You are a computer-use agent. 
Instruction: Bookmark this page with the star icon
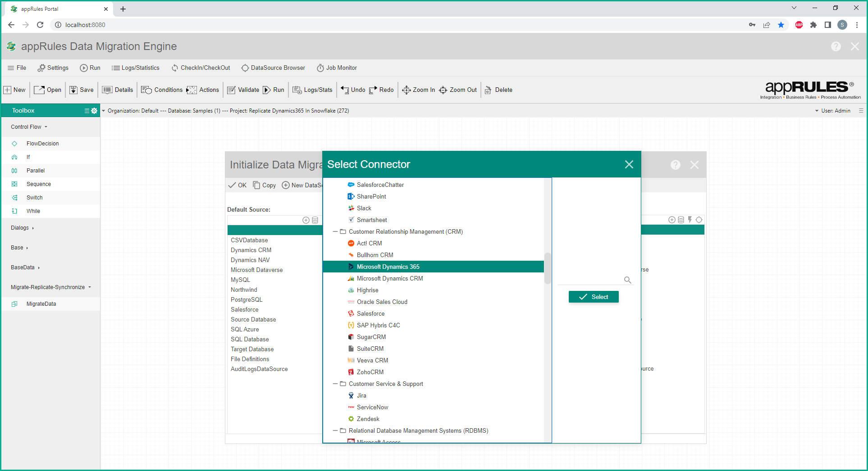[781, 25]
